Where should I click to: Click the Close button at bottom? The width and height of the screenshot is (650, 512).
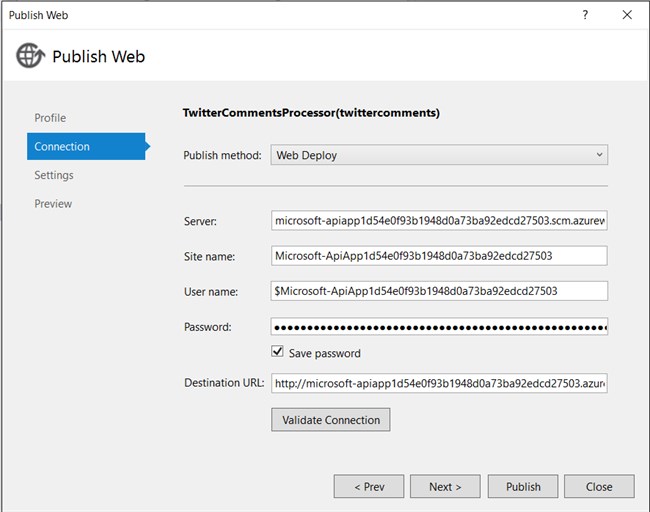click(599, 487)
